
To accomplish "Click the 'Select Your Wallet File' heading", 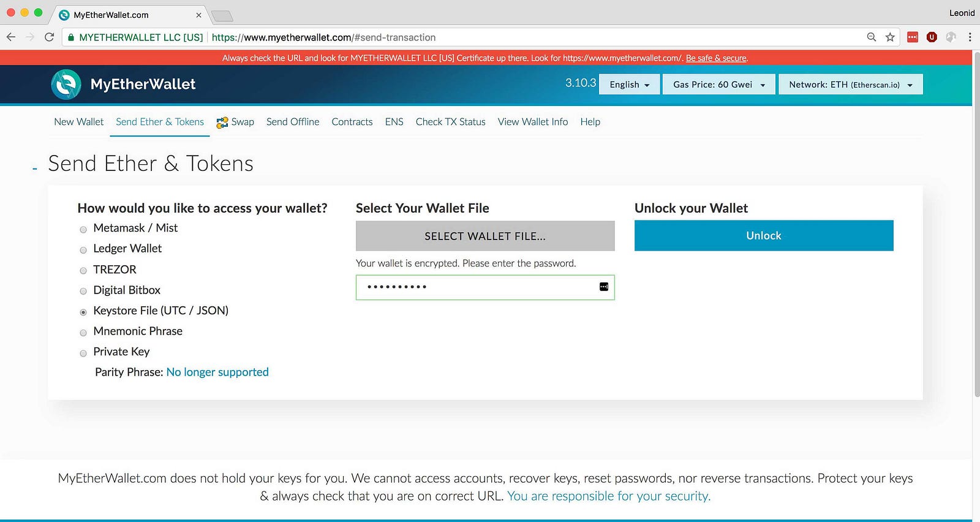I will (x=423, y=208).
